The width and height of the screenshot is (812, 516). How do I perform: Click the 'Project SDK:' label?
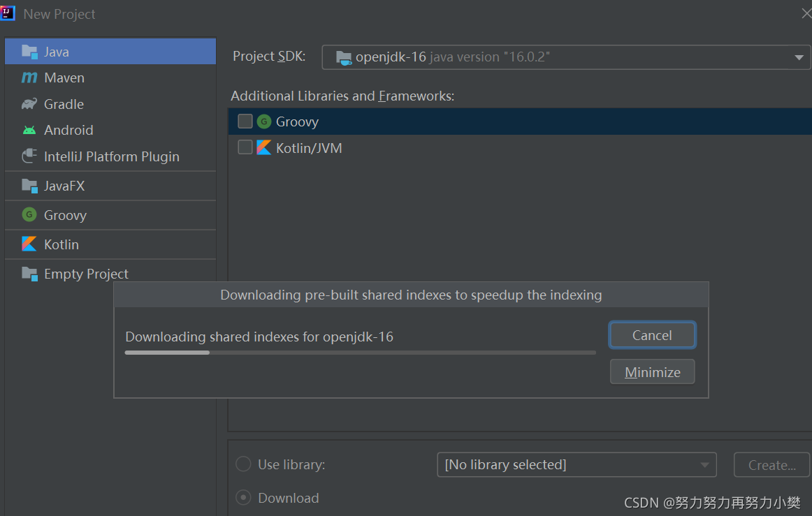pos(269,57)
